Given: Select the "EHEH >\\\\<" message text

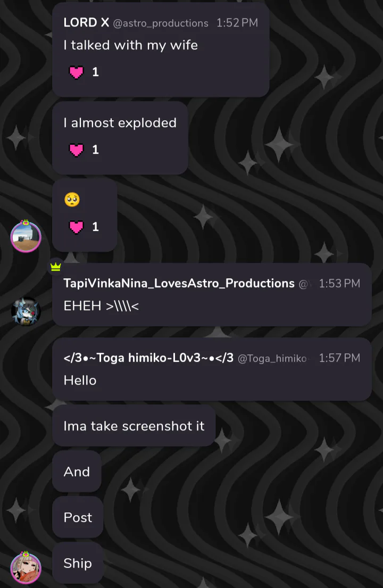Looking at the screenshot, I should click(x=101, y=307).
